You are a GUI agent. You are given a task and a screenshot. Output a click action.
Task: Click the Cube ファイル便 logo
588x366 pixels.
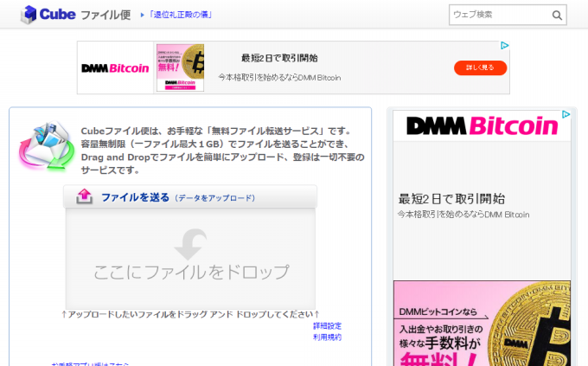tap(76, 15)
